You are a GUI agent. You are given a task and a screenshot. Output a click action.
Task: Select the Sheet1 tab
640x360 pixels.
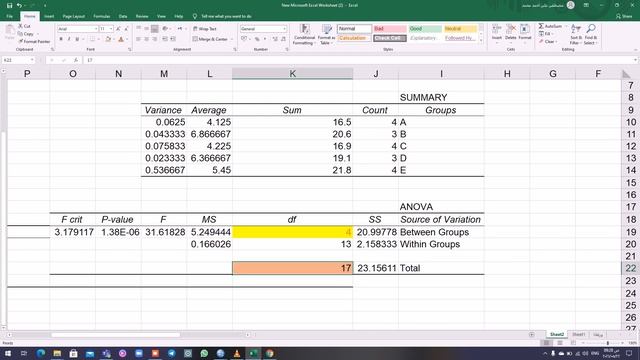click(578, 334)
